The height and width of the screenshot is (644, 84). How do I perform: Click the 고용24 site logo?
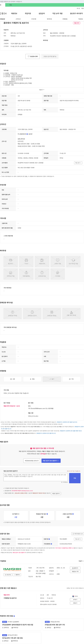[3, 13]
